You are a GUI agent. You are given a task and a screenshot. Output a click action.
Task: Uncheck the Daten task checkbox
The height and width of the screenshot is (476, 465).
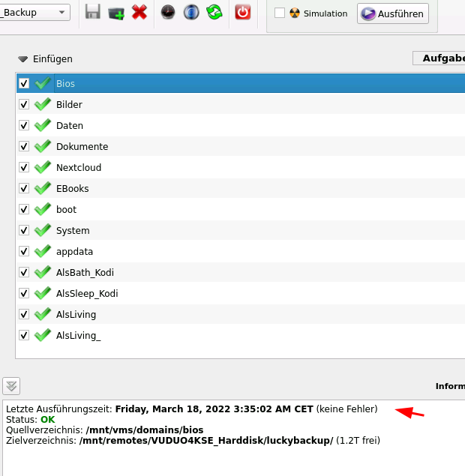point(24,125)
